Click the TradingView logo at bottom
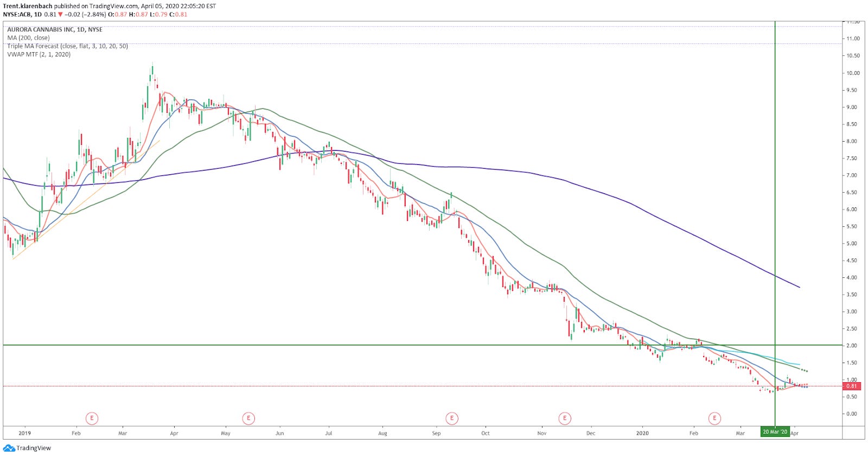This screenshot has height=457, width=868. (27, 448)
